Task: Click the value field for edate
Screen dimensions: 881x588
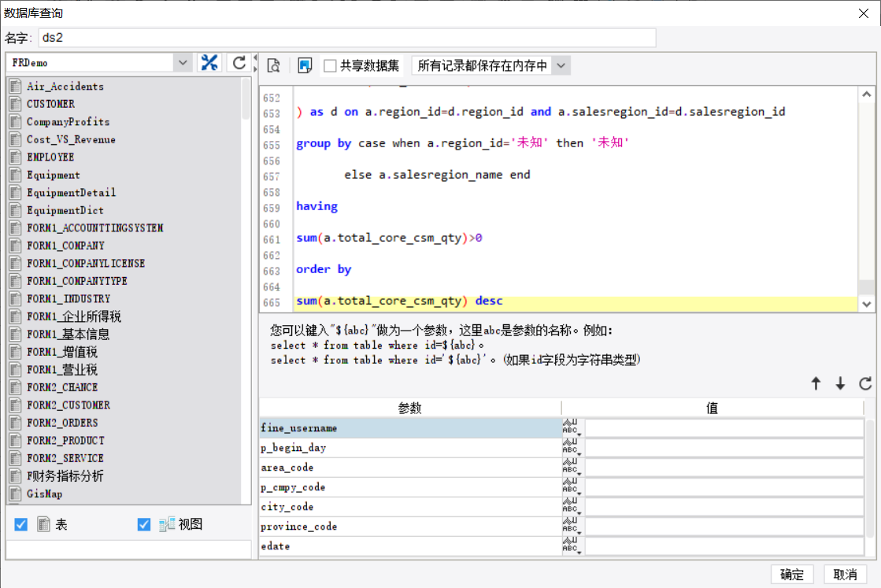Action: 724,545
